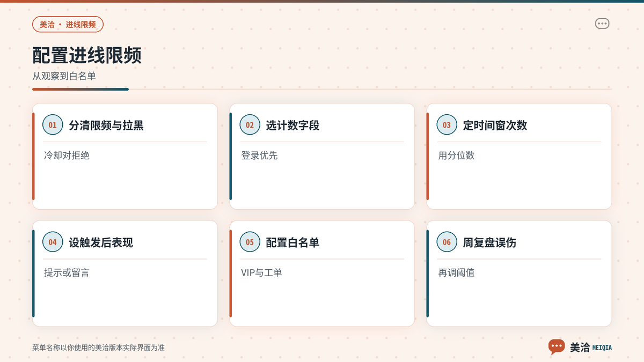Viewport: 644px width, 362px height.
Task: Select the 定时间窗次数 card heading
Action: click(495, 125)
